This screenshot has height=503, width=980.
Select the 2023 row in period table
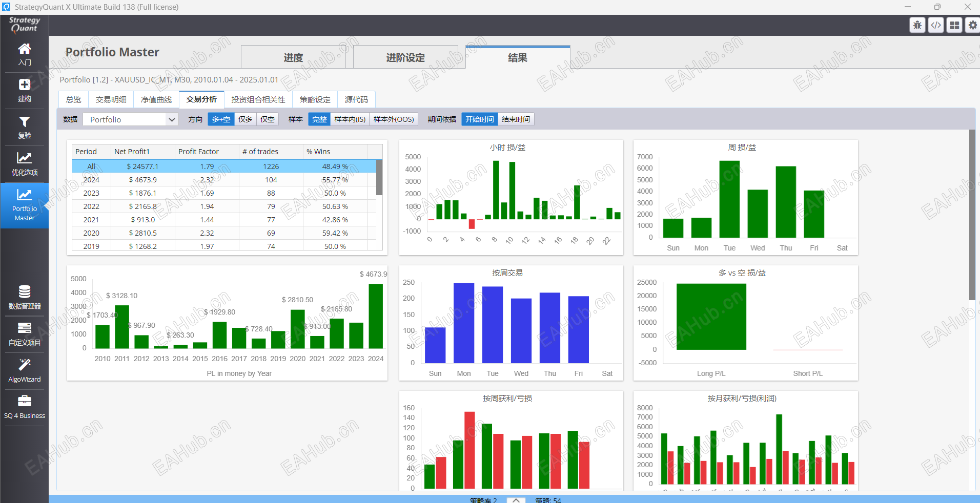224,193
